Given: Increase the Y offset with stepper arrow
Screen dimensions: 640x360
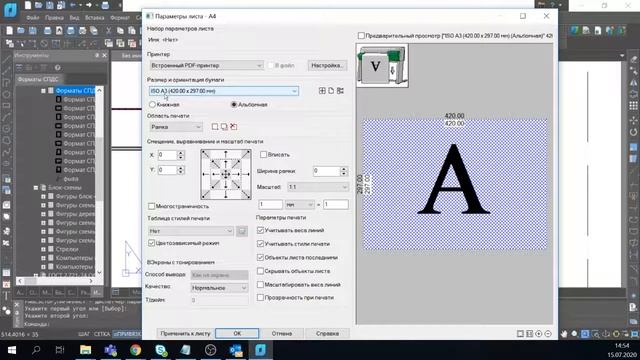Looking at the screenshot, I should tap(181, 167).
